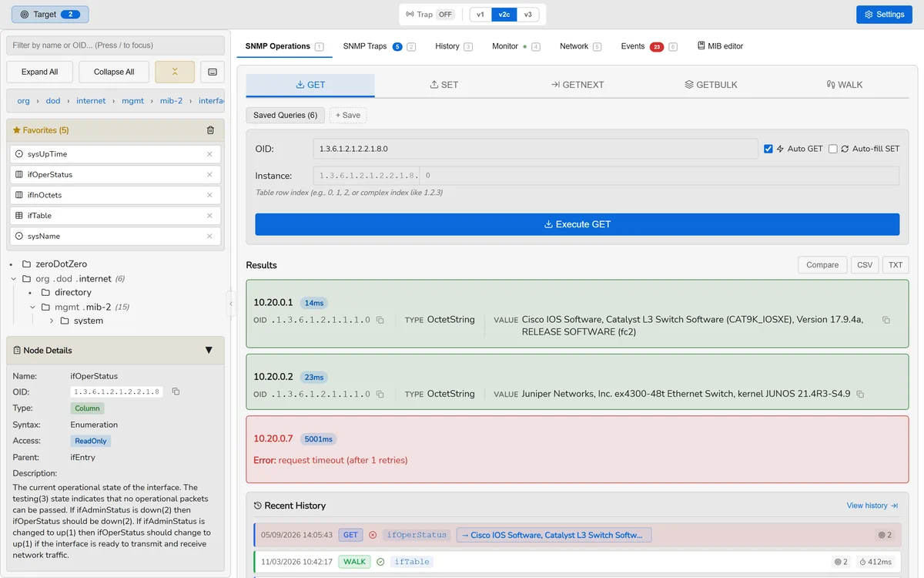Open Settings with the gear button
This screenshot has height=578, width=924.
pos(884,14)
